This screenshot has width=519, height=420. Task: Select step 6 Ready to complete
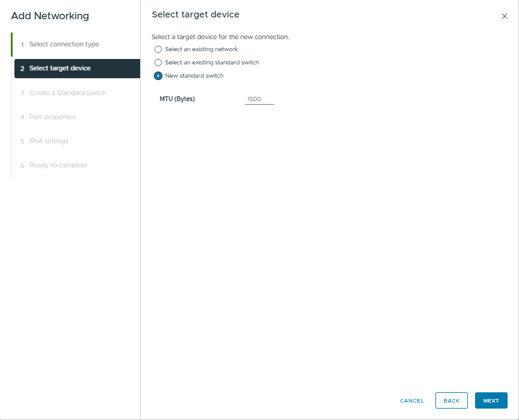point(58,165)
